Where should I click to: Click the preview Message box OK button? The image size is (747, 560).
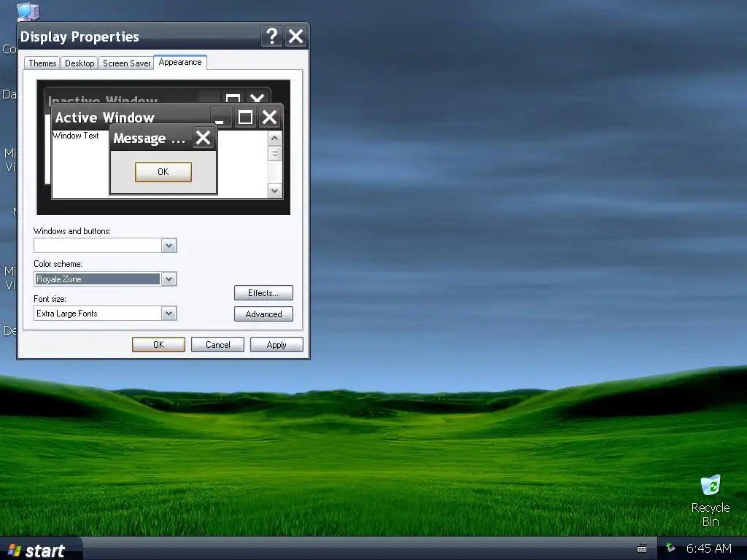click(163, 172)
